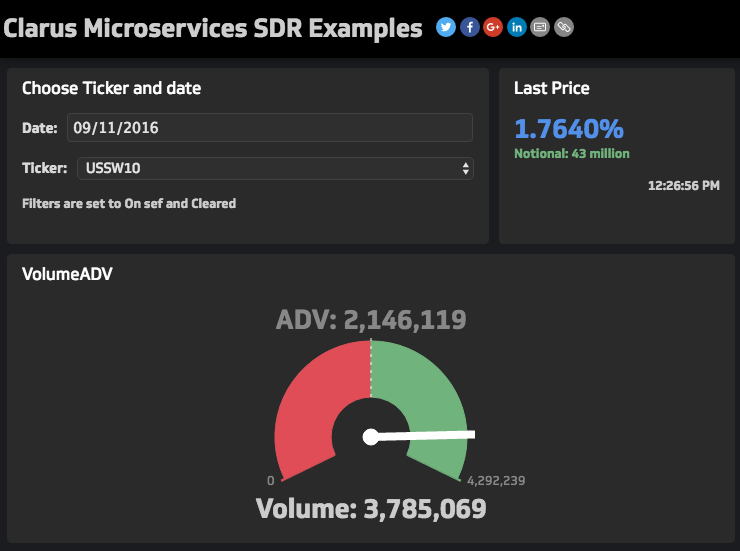Click the Volume: 3,785,069 label
The width and height of the screenshot is (740, 551).
pos(371,509)
